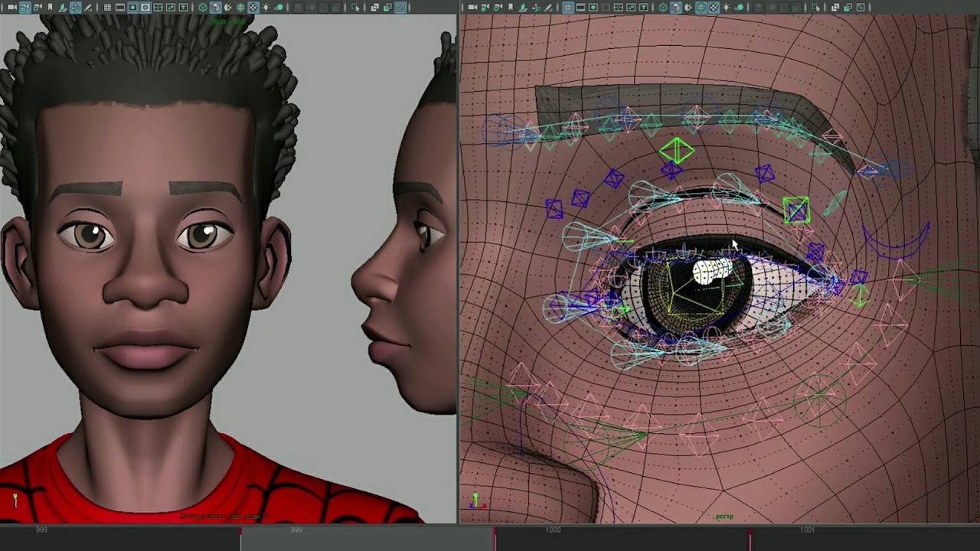The image size is (980, 551).
Task: Click Use All Lights bulb in left viewport
Action: pyautogui.click(x=266, y=8)
